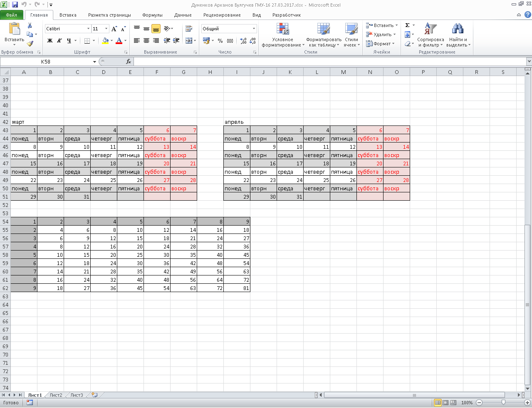
Task: Expand the formula bar
Action: [x=529, y=61]
